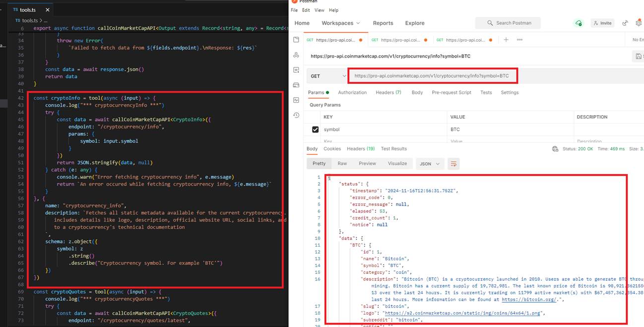Switch to response Cookies tab
The width and height of the screenshot is (644, 327).
tap(332, 149)
